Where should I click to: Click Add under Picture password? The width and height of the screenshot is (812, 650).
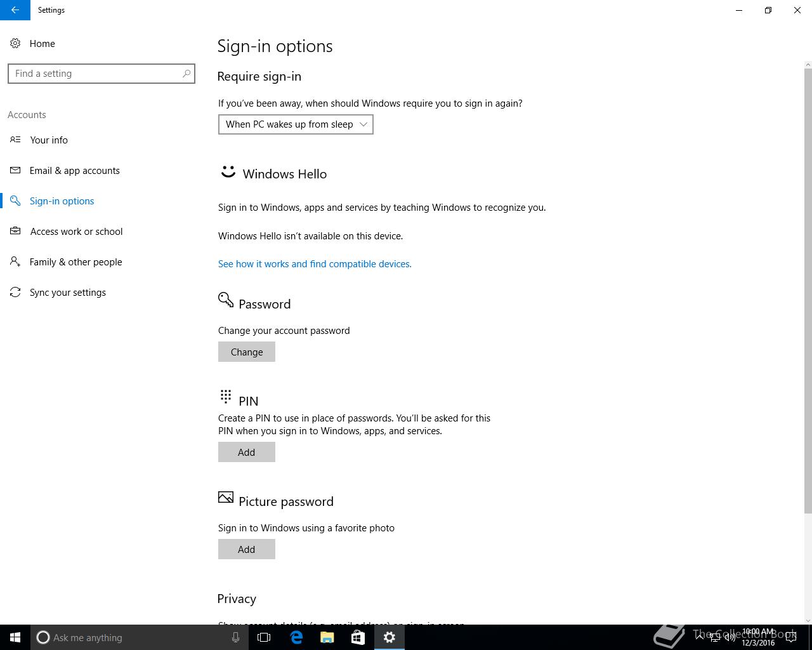[247, 549]
